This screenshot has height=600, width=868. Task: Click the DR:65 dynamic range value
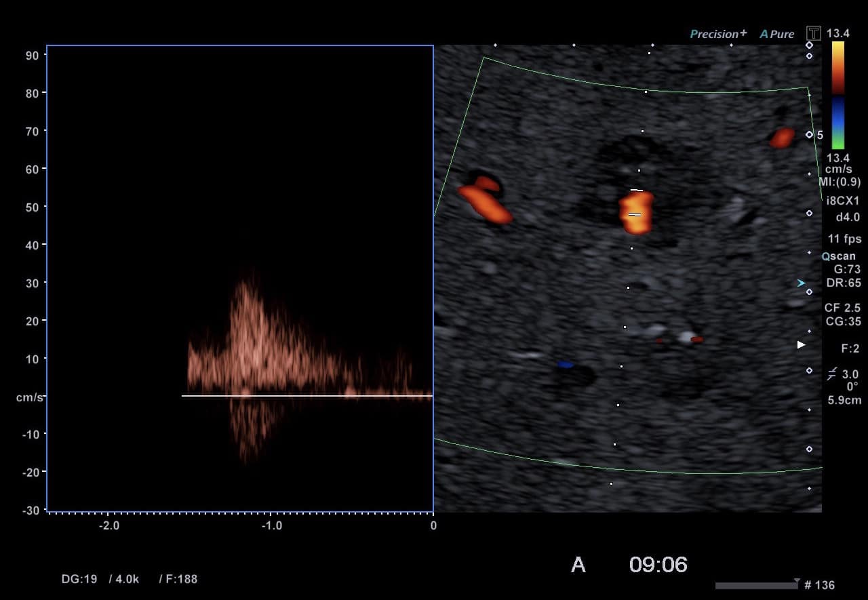tap(844, 283)
